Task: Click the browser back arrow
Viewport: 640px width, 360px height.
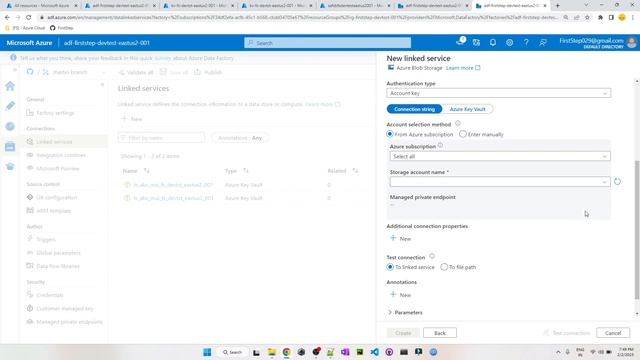Action: (x=7, y=18)
